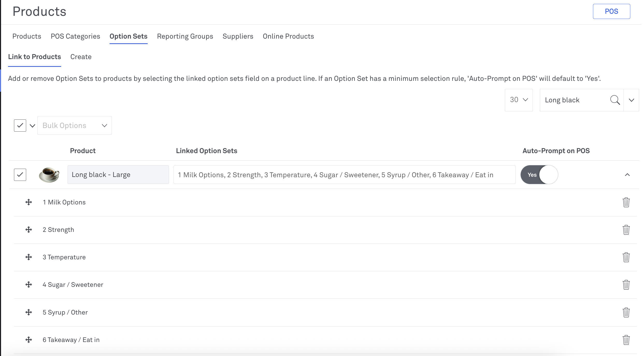Click move handle for 1 Milk Options

[29, 202]
